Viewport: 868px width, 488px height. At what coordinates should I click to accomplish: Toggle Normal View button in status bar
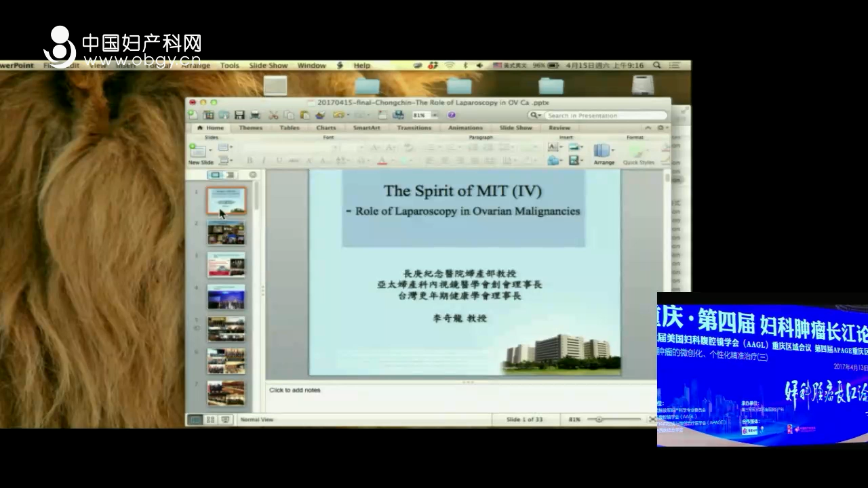point(195,420)
